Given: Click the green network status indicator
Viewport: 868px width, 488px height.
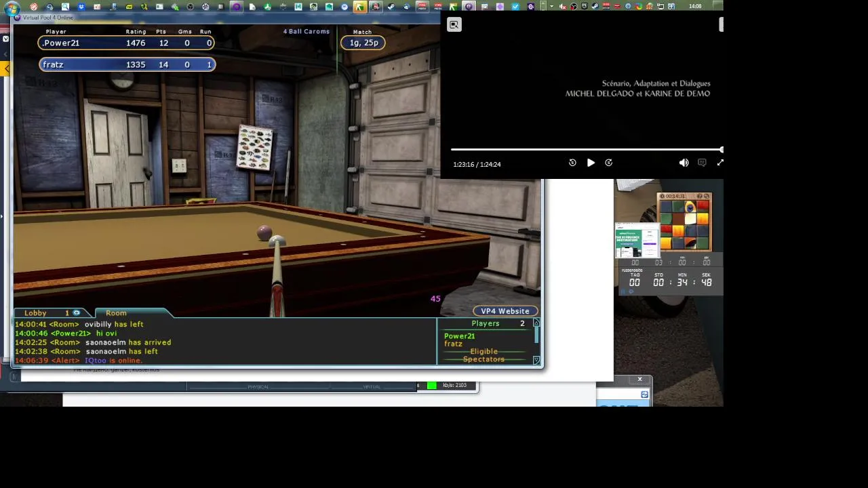Looking at the screenshot, I should [431, 386].
